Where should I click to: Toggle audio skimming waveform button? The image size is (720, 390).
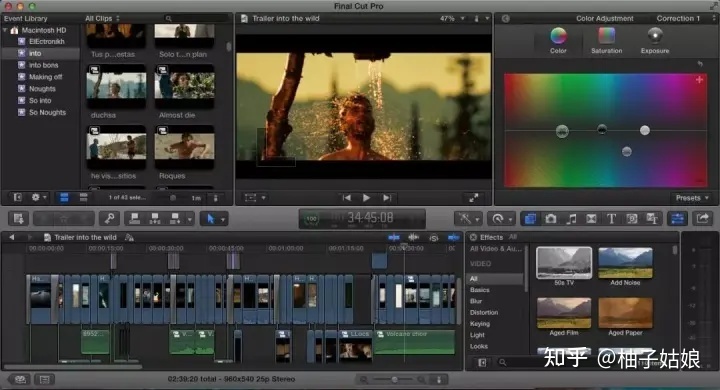coord(413,237)
